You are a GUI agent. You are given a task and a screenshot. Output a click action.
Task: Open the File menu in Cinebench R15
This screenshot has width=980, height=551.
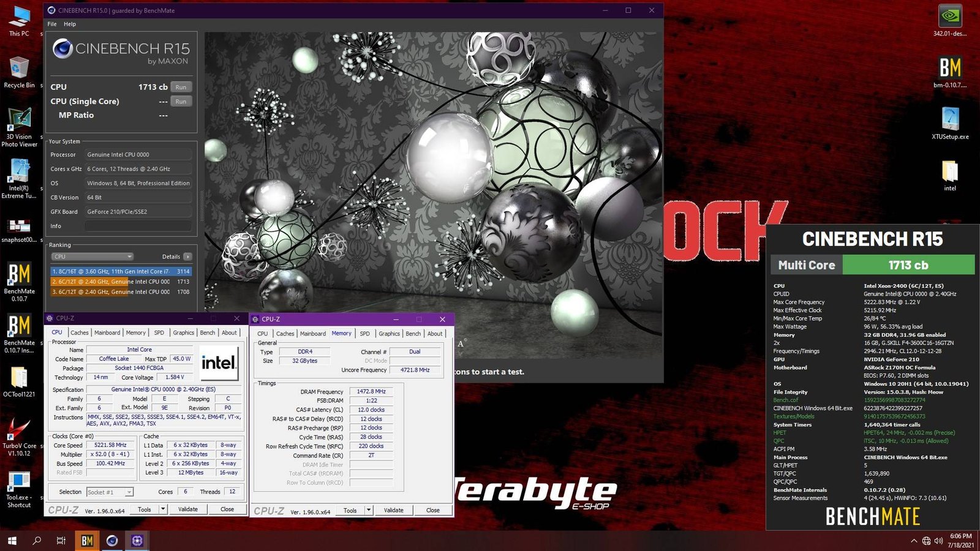(x=51, y=24)
